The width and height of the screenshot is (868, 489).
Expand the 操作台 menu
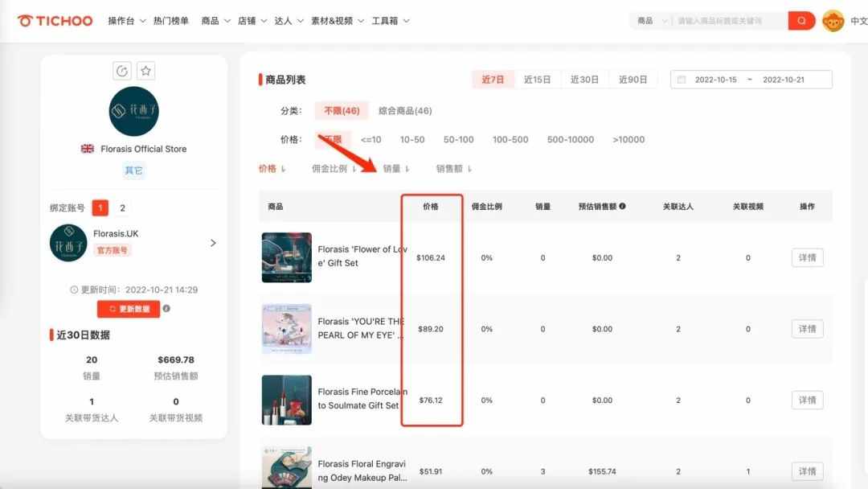tap(127, 21)
